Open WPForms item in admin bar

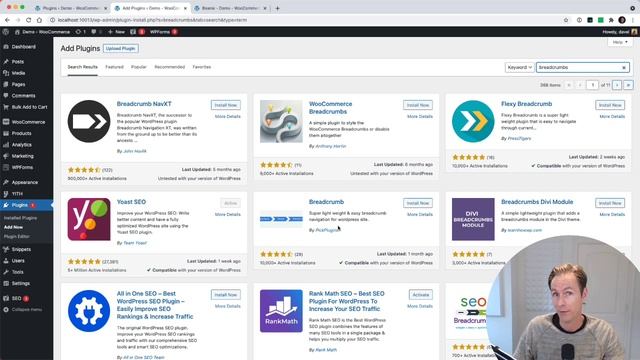163,32
